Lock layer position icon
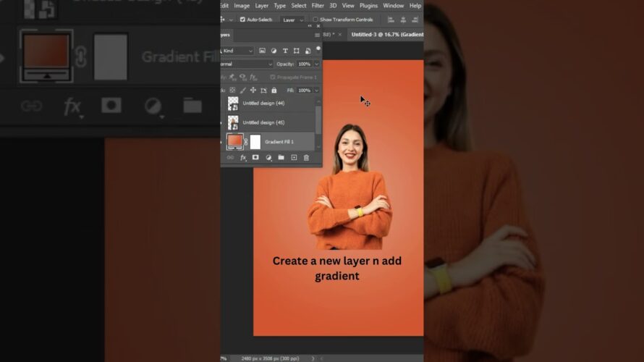This screenshot has height=362, width=644. point(253,90)
